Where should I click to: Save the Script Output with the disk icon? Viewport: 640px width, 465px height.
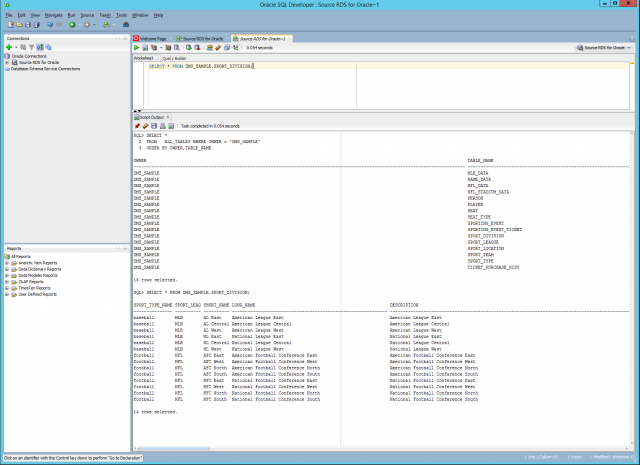[x=154, y=126]
